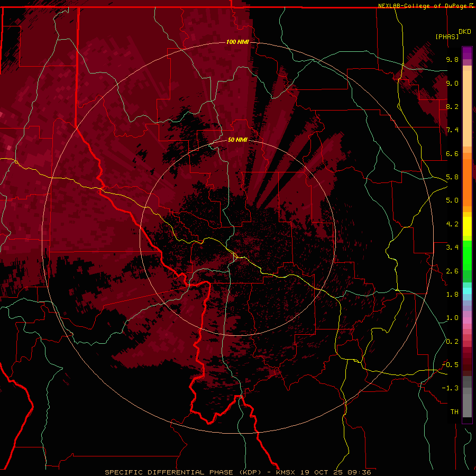The height and width of the screenshot is (476, 476).
Task: Click the 6.6 scale value
Action: 452,153
